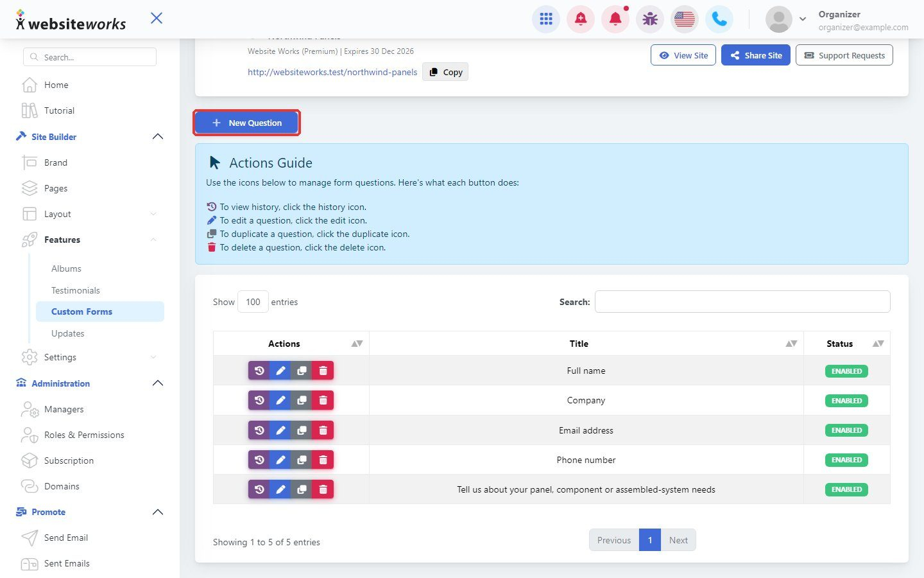
Task: Collapse the Site Builder section
Action: (158, 137)
